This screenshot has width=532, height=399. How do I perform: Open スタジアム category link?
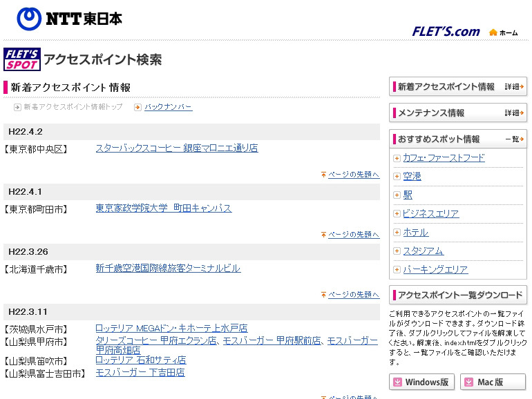tap(423, 251)
